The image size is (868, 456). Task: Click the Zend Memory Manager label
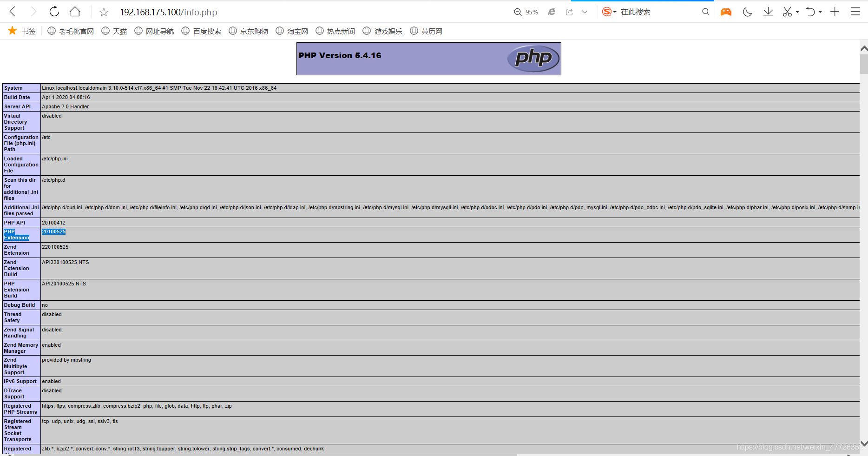[x=21, y=348]
